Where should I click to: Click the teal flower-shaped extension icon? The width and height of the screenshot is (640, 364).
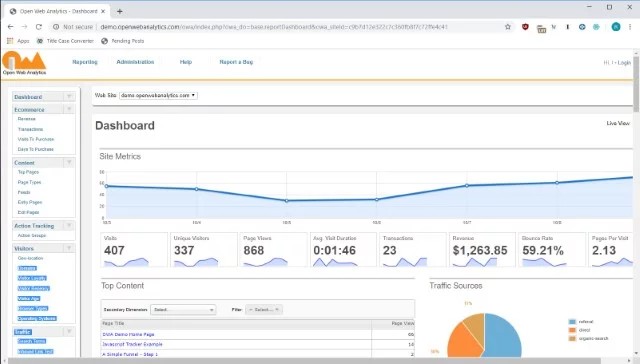coord(596,27)
